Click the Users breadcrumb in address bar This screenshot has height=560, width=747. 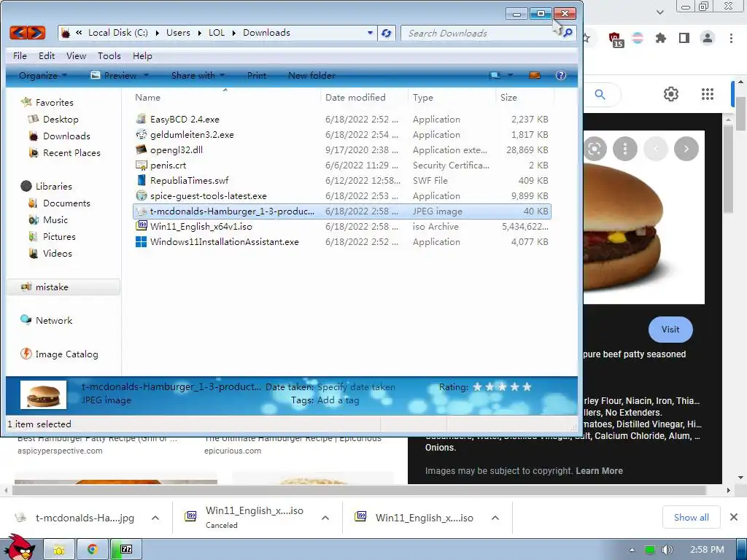[x=178, y=33]
